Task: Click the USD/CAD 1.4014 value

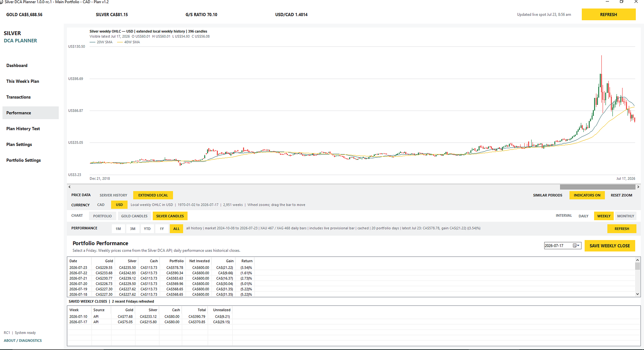Action: click(x=291, y=15)
